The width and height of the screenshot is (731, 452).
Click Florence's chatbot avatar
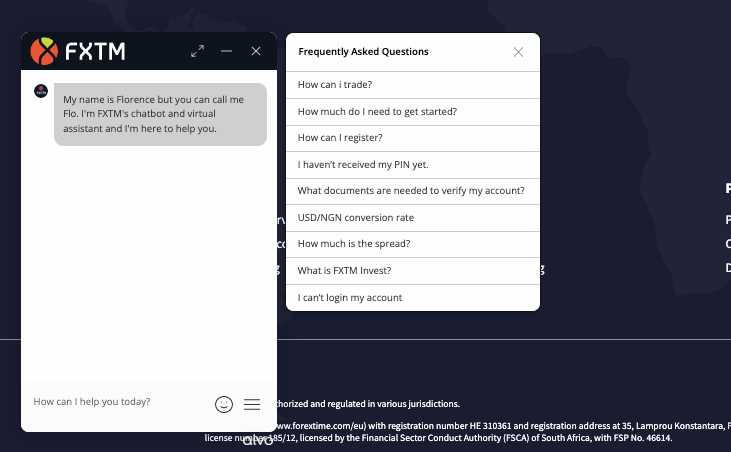tap(41, 90)
